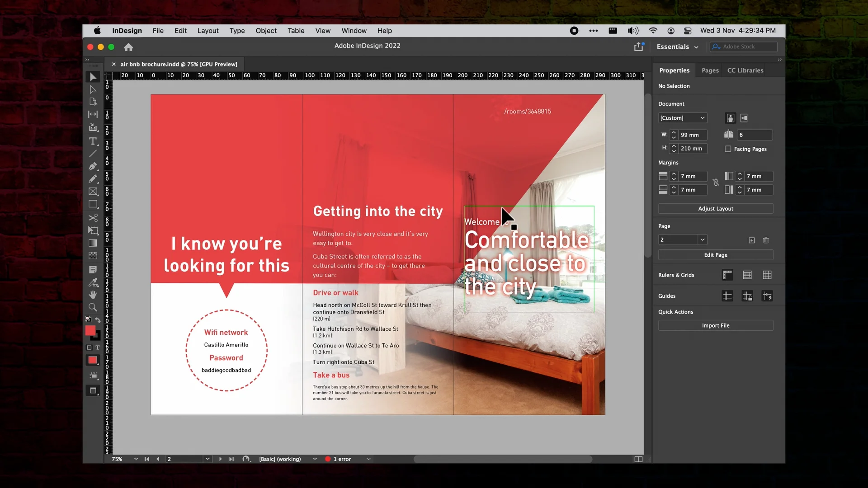Select the Direct Selection tool
The width and height of the screenshot is (868, 488).
click(93, 89)
